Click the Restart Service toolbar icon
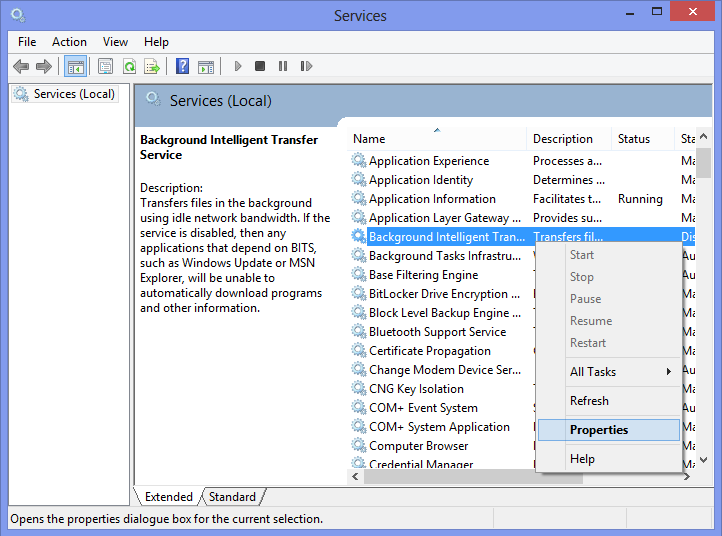The height and width of the screenshot is (536, 722). (306, 67)
